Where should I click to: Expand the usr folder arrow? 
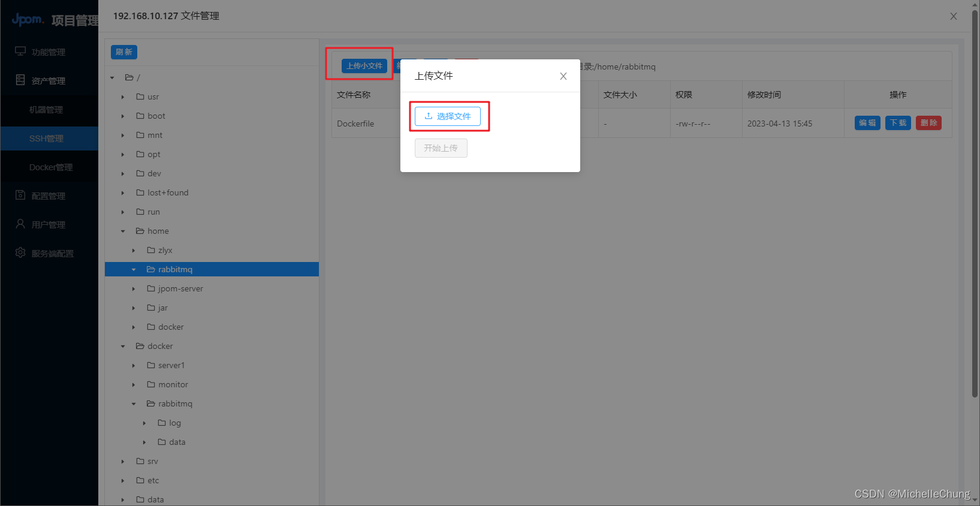[x=123, y=97]
